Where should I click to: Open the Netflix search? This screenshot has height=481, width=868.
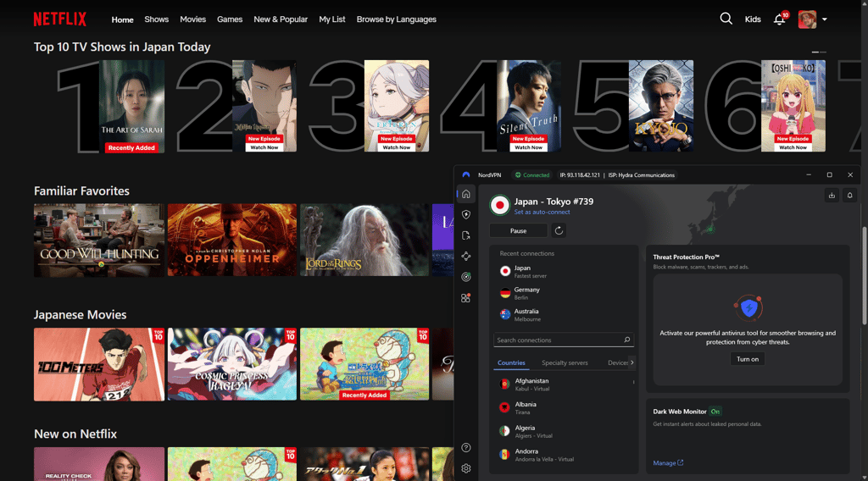(x=726, y=19)
